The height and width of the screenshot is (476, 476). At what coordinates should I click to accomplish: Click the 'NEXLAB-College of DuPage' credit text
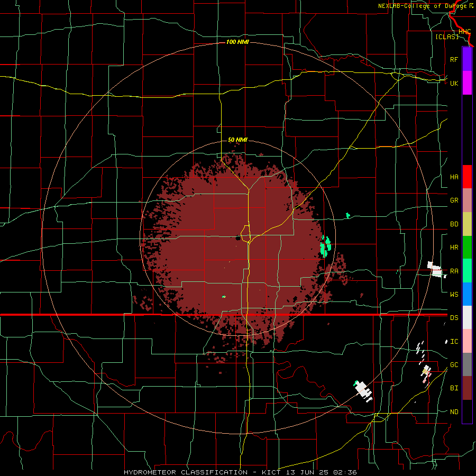point(422,6)
